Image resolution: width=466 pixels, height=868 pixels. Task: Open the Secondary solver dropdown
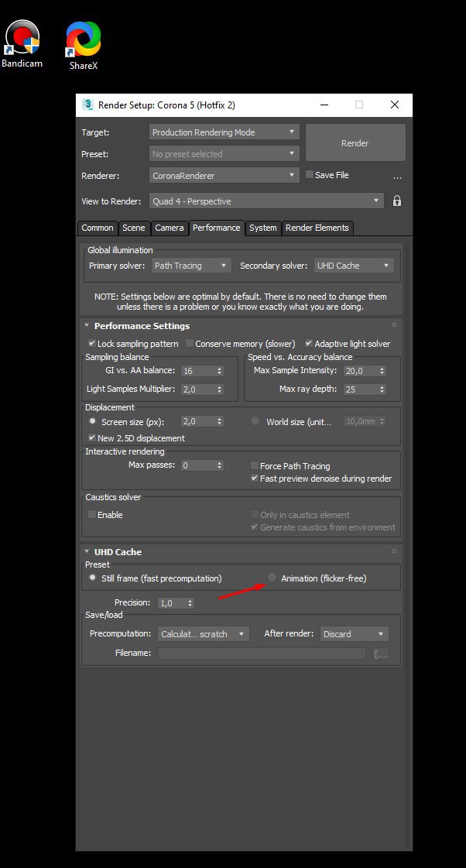click(x=354, y=266)
